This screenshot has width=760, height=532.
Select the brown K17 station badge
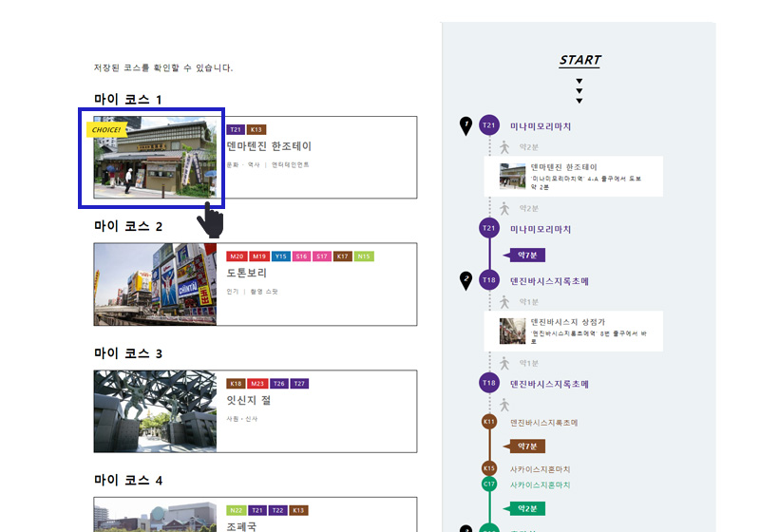(342, 256)
